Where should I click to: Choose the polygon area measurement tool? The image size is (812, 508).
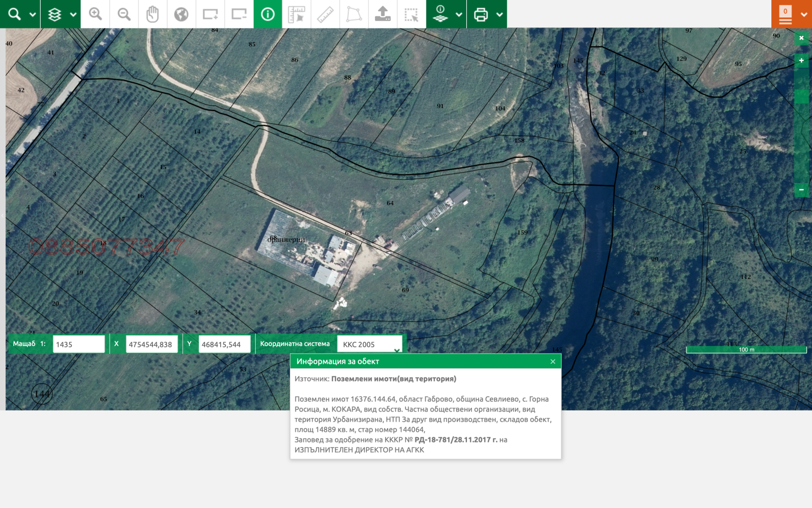coord(354,14)
